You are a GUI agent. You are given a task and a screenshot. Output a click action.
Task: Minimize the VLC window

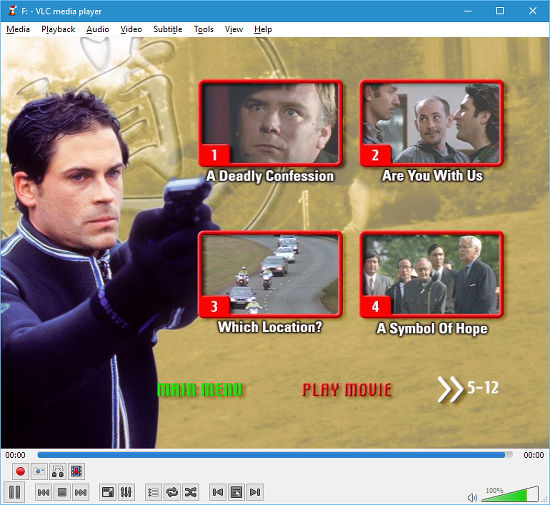tap(468, 11)
